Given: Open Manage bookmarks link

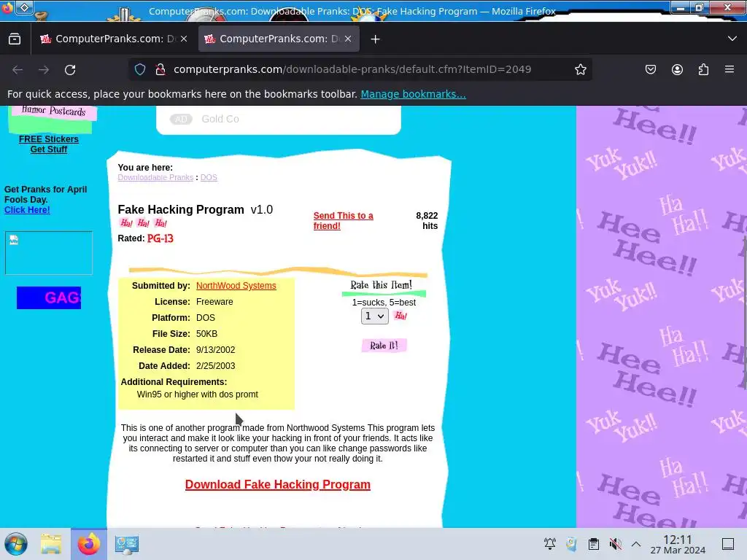Looking at the screenshot, I should point(413,94).
